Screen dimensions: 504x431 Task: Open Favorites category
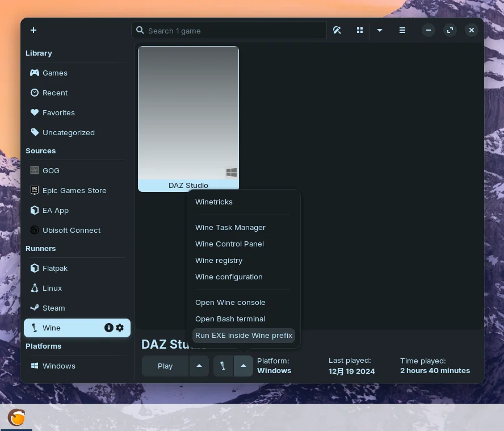point(77,113)
